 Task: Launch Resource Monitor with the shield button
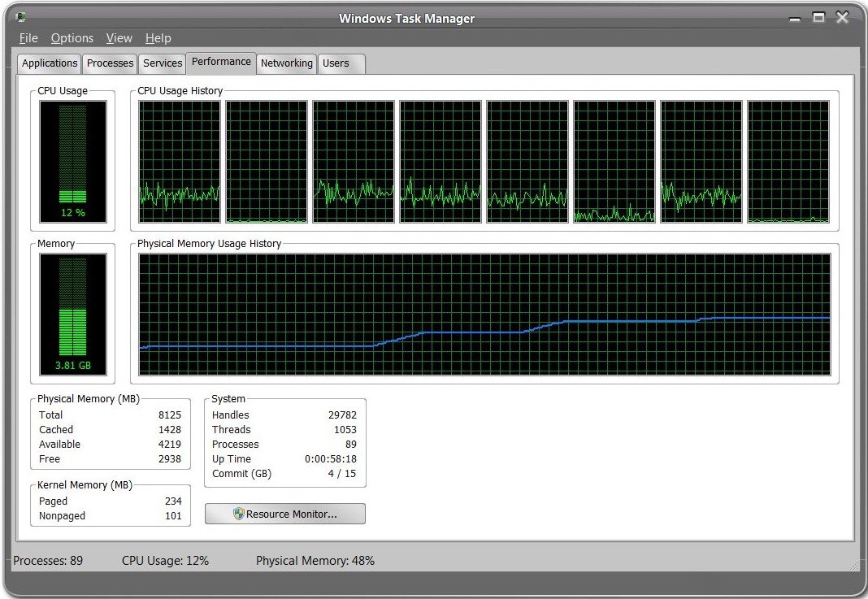[x=285, y=514]
